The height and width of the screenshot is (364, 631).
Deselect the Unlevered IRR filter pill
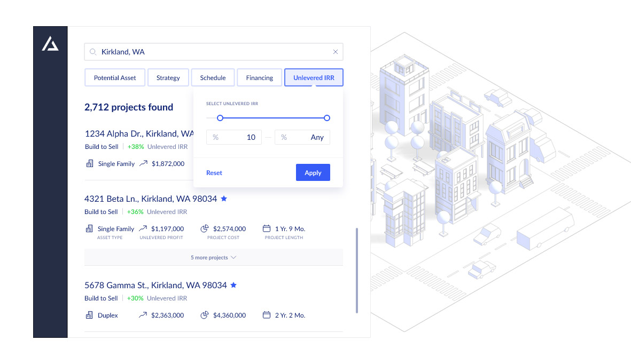click(314, 77)
